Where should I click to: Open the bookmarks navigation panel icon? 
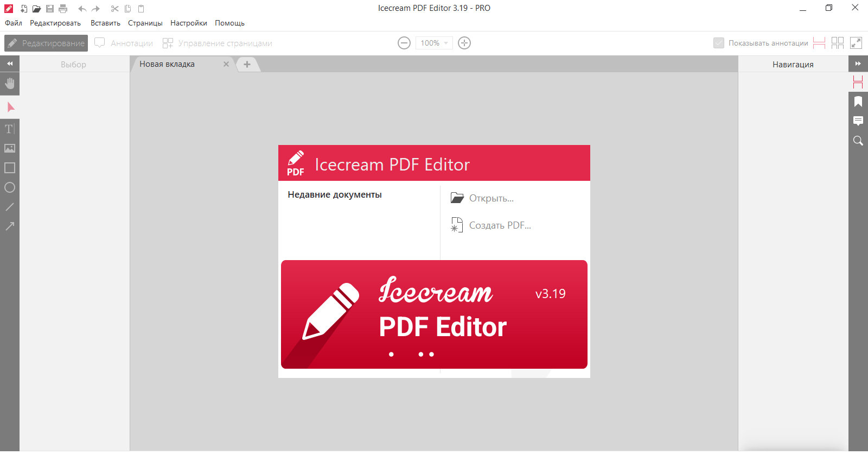(x=858, y=102)
